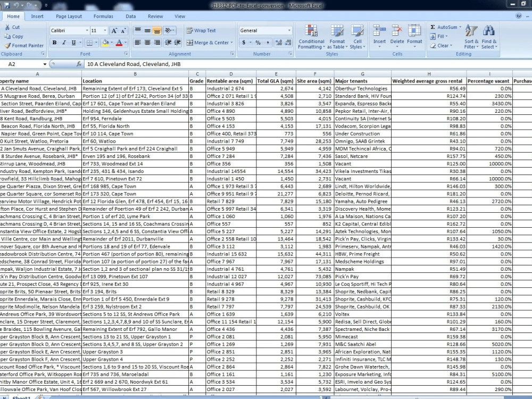Screen dimensions: 532x399
Task: Increase the cell indent
Action: 178,43
